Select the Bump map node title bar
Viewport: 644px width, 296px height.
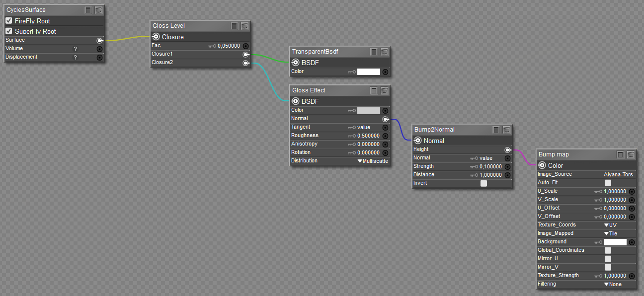pyautogui.click(x=554, y=154)
